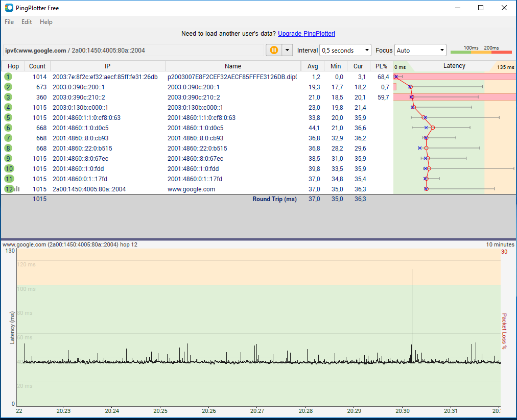Click the hop 10 number icon
The image size is (517, 420).
pos(9,168)
